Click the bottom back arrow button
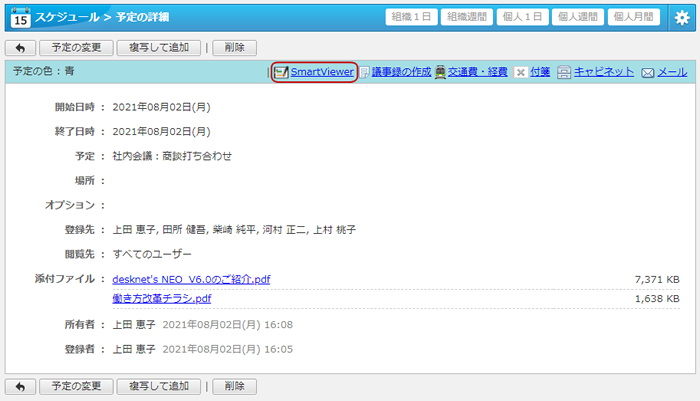This screenshot has width=700, height=401. coord(21,386)
